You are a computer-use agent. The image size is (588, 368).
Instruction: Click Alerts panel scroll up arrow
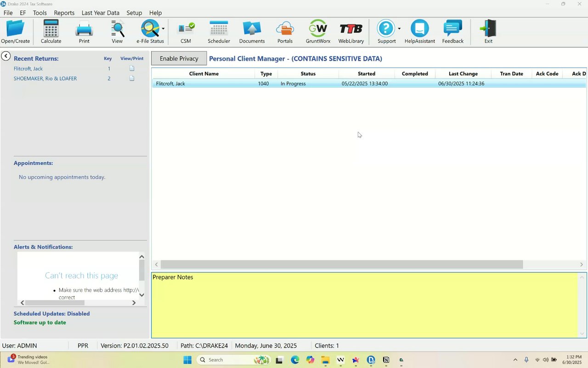coord(141,257)
